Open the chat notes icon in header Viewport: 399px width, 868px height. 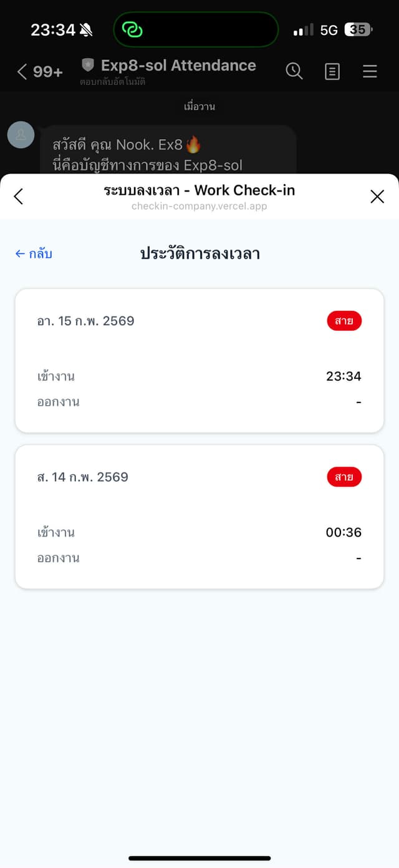332,71
